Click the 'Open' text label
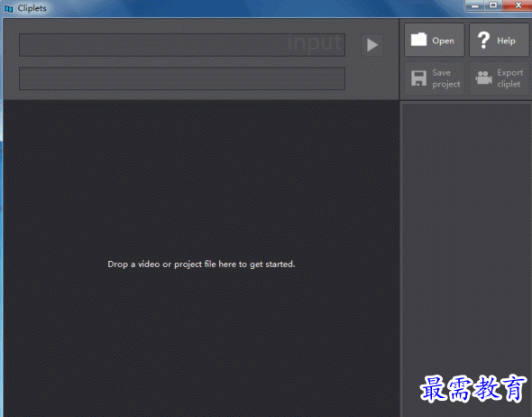 (x=443, y=41)
